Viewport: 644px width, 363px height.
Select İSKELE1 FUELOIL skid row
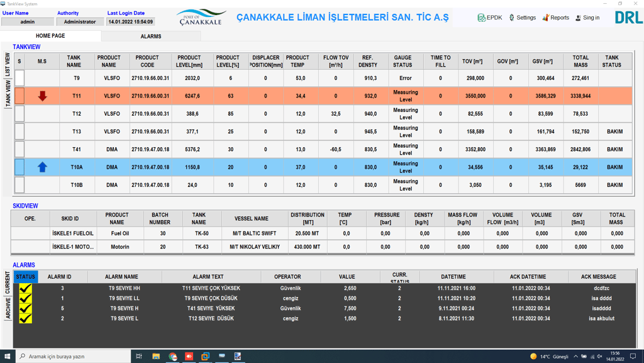[x=323, y=233]
